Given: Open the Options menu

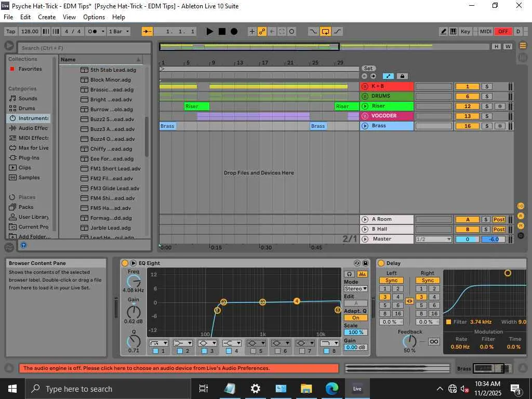Looking at the screenshot, I should pyautogui.click(x=94, y=17).
